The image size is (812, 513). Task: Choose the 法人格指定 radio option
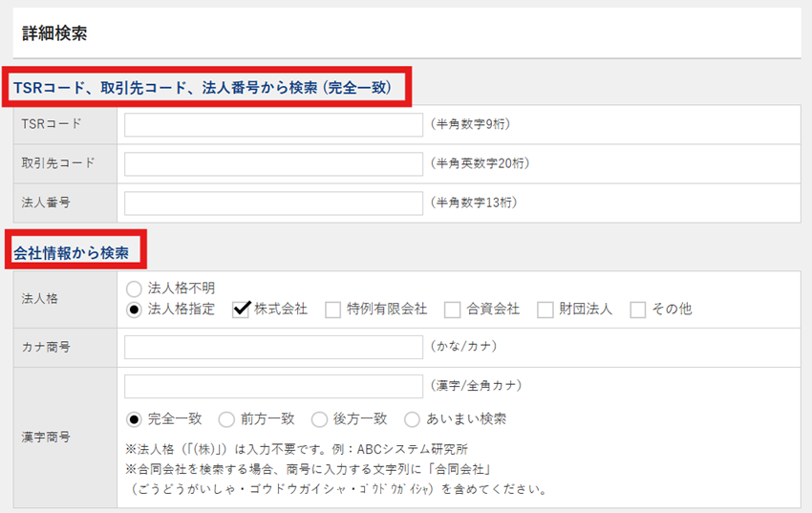[x=134, y=310]
